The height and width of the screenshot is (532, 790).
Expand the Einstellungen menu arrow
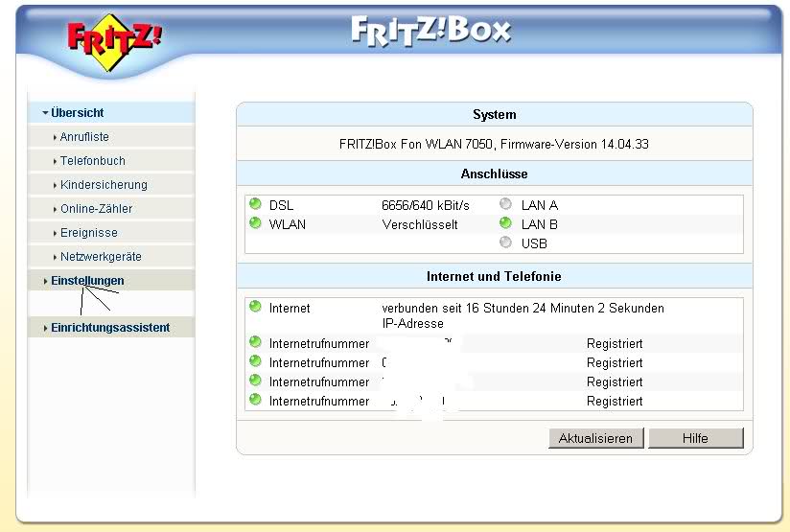[x=45, y=281]
